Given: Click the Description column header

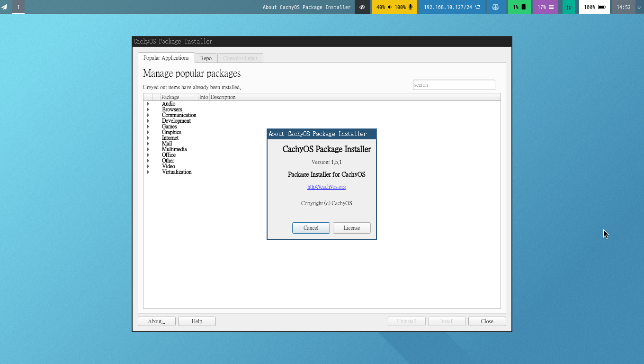Looking at the screenshot, I should tap(355, 97).
